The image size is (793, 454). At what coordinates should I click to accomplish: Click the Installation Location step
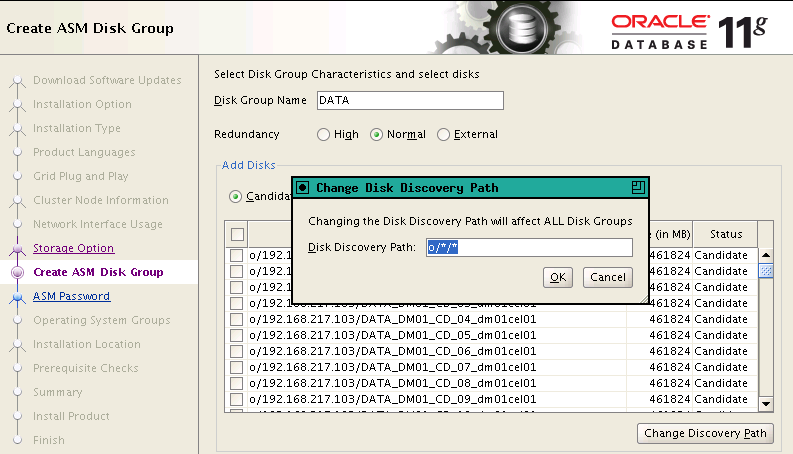(87, 344)
